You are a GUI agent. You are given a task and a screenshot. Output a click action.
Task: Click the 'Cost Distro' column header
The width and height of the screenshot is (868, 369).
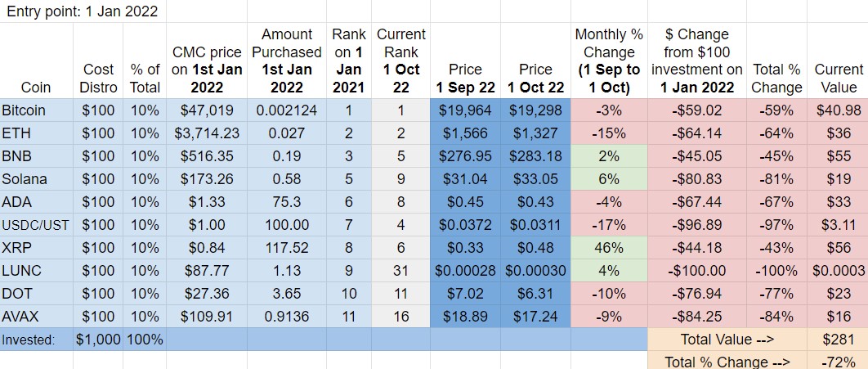tap(98, 61)
